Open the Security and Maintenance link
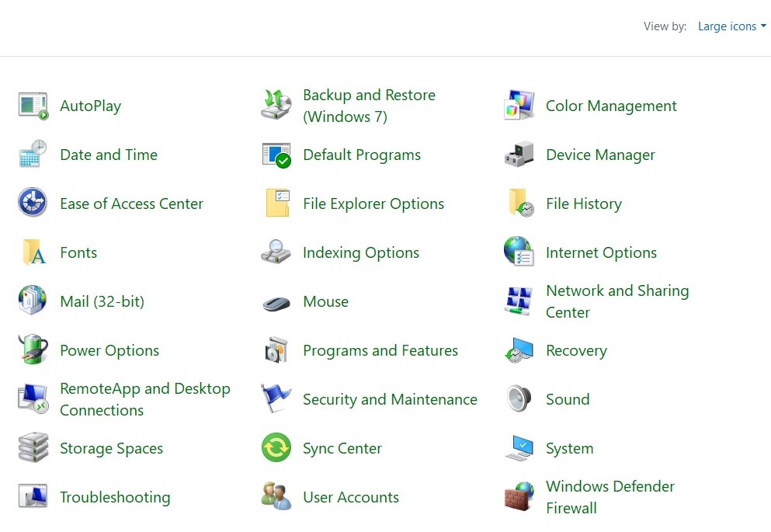771x532 pixels. coord(390,399)
